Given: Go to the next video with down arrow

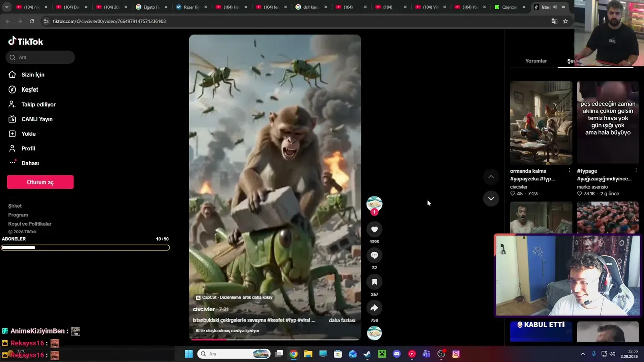Looking at the screenshot, I should pos(491,198).
